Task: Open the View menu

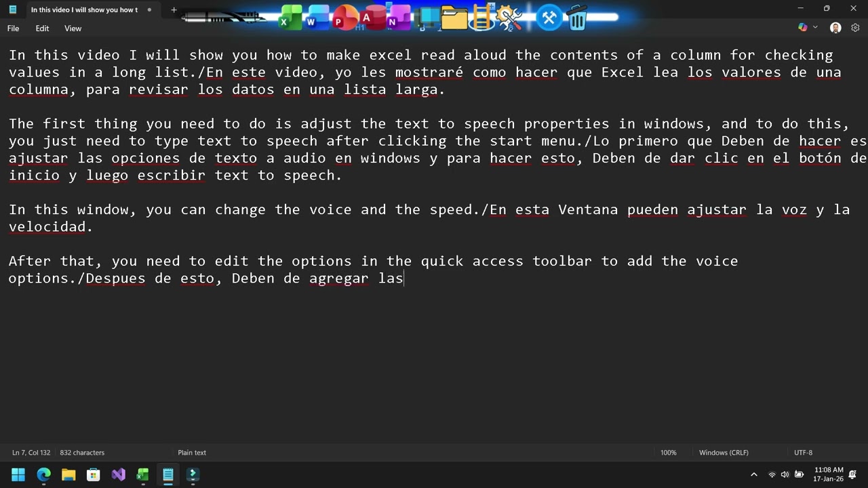Action: [73, 28]
